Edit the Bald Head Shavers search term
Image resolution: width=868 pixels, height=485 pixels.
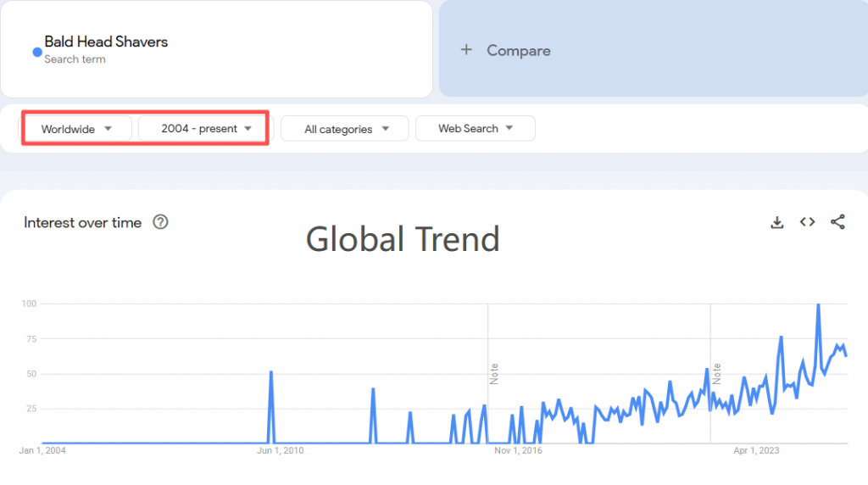point(106,42)
